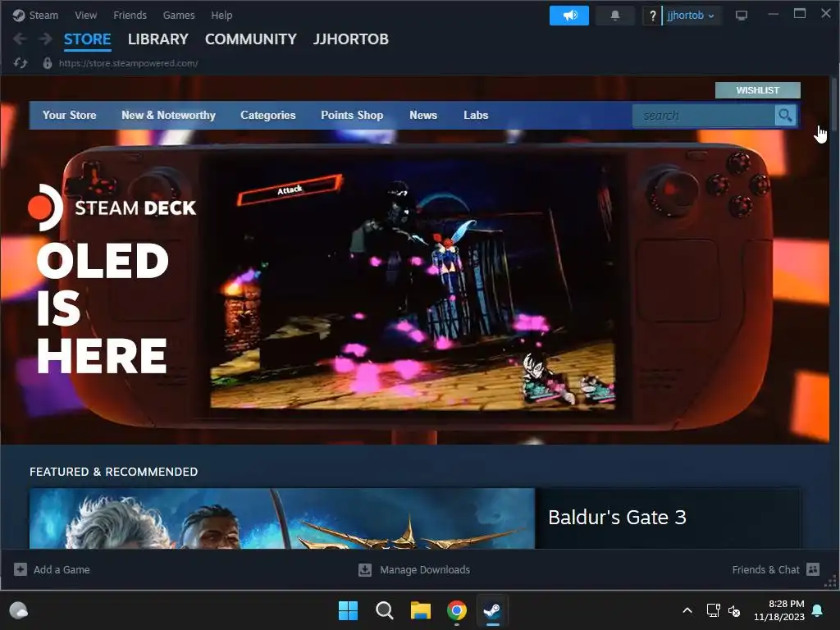Click the Add a Game label
The width and height of the screenshot is (840, 630).
point(62,569)
